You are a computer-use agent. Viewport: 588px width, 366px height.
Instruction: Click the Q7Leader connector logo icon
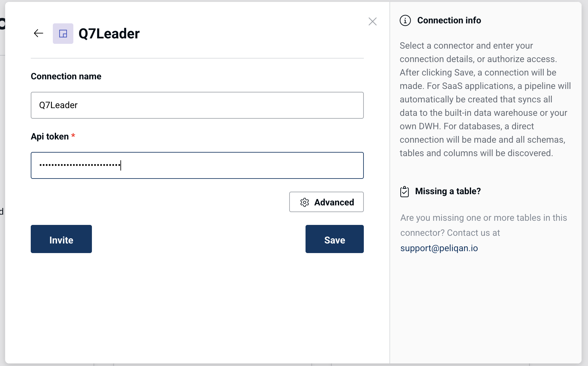pos(63,34)
